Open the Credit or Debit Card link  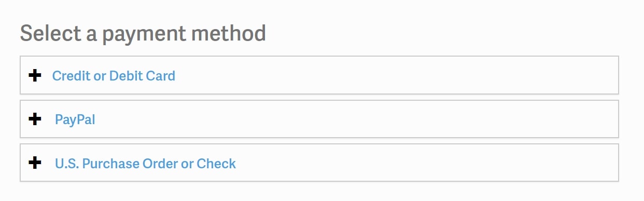[x=114, y=76]
